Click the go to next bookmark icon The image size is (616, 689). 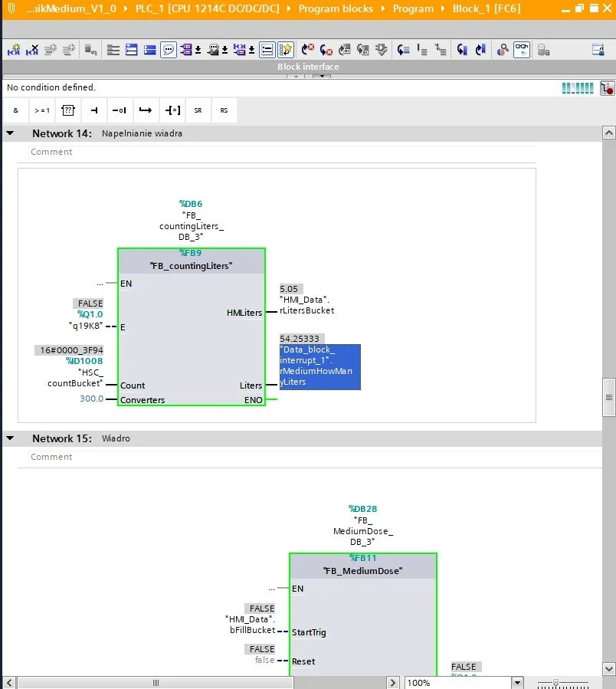[480, 50]
